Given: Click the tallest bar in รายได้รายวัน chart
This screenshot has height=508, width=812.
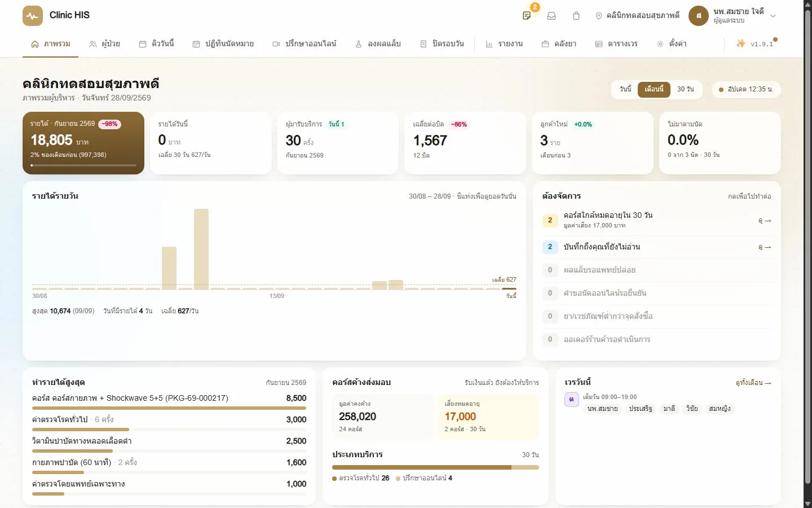Looking at the screenshot, I should pos(201,249).
